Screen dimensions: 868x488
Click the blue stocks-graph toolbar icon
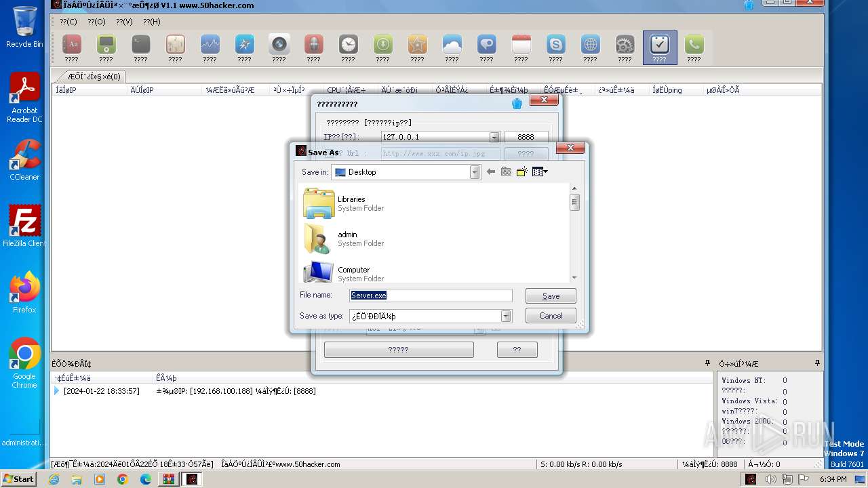coord(210,45)
